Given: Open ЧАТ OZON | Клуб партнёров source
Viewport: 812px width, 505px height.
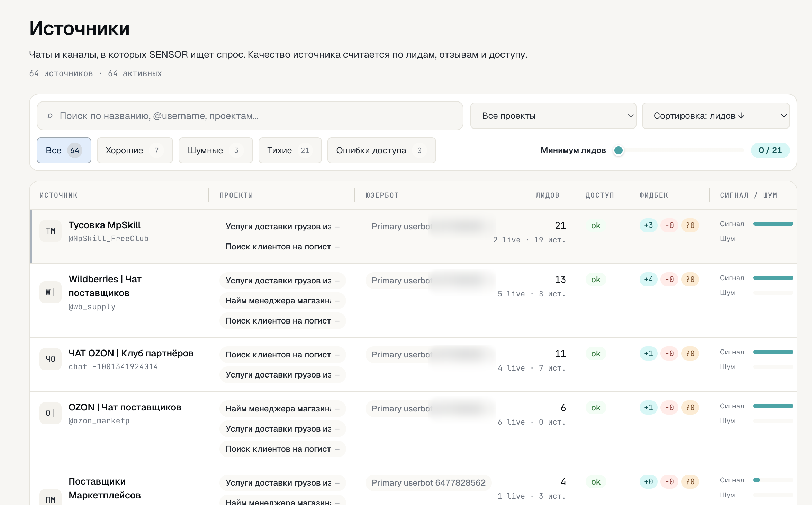Looking at the screenshot, I should (131, 353).
